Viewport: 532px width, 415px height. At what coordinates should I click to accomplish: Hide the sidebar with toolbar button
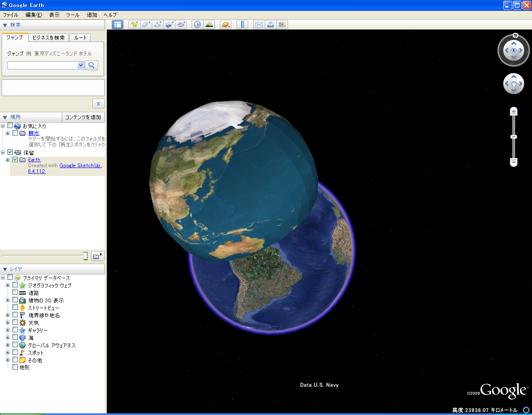coord(118,25)
